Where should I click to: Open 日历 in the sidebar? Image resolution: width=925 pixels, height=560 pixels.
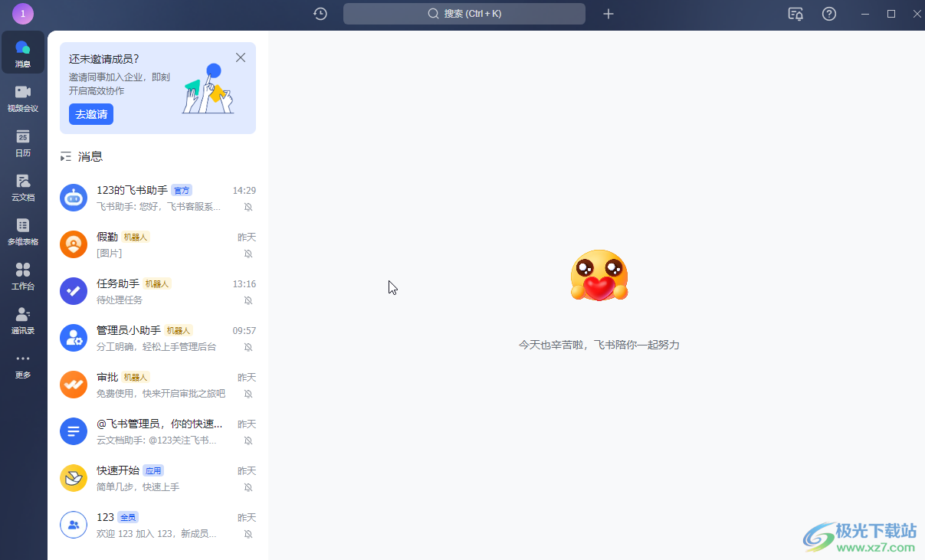point(23,142)
